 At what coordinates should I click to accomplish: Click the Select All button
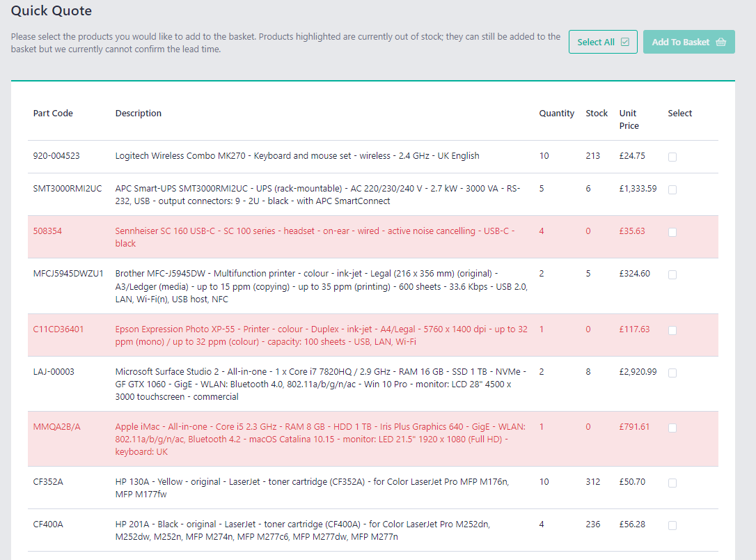[x=603, y=42]
